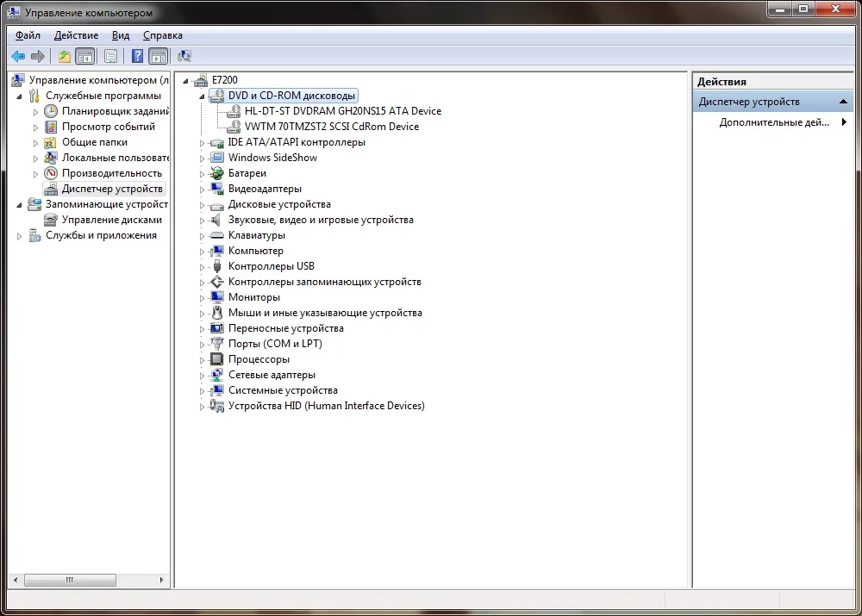Click the Процессоры chip icon
862x616 pixels.
tap(218, 359)
